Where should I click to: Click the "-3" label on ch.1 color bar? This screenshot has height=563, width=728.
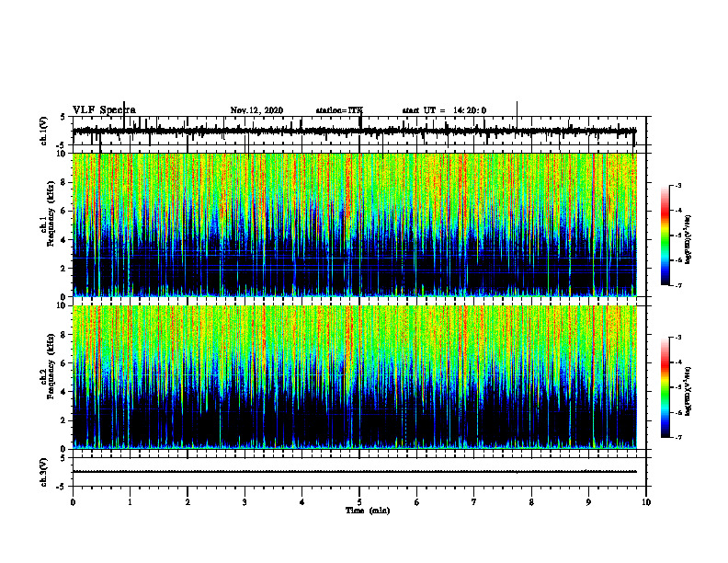678,185
